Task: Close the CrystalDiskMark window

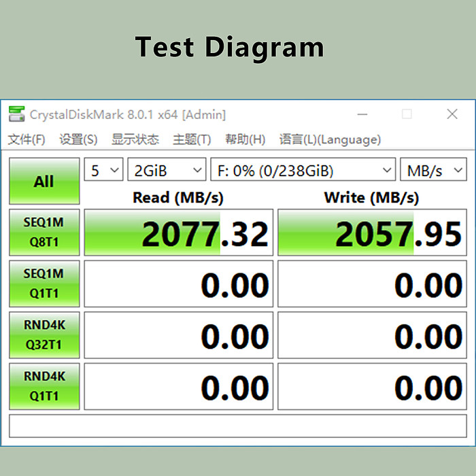Action: 452,114
